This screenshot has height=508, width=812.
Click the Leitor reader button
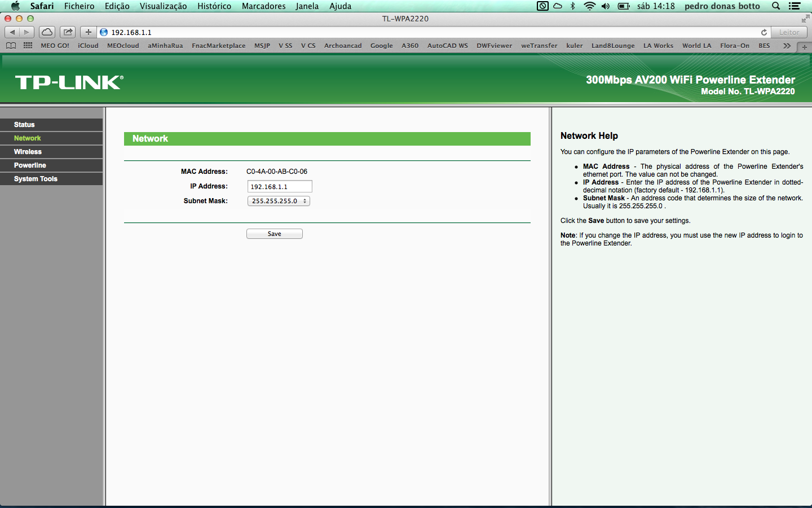click(x=789, y=32)
